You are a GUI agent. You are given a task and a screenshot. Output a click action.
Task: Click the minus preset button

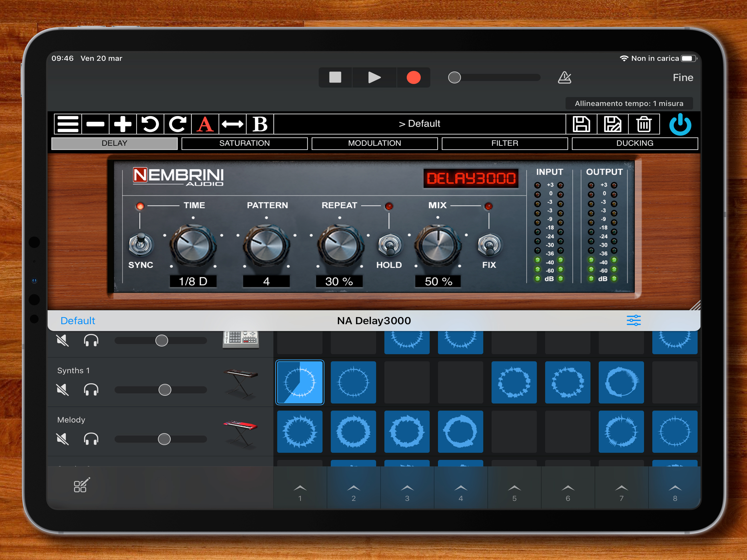(95, 124)
